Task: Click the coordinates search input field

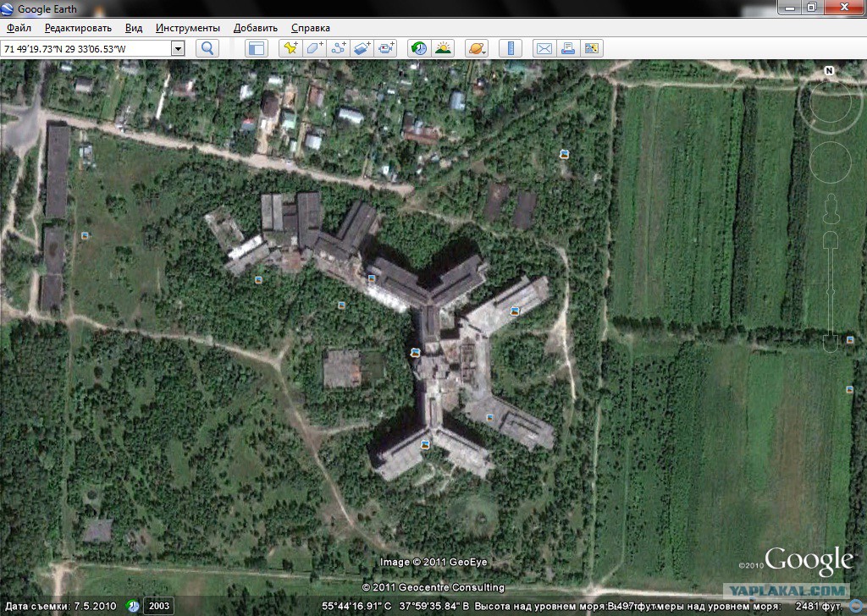Action: coord(85,48)
